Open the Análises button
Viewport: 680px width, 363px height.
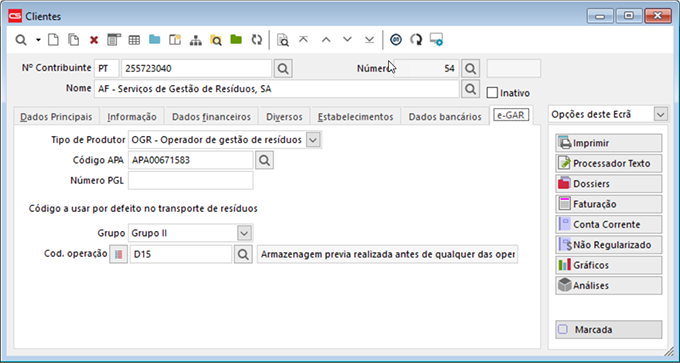pos(608,285)
